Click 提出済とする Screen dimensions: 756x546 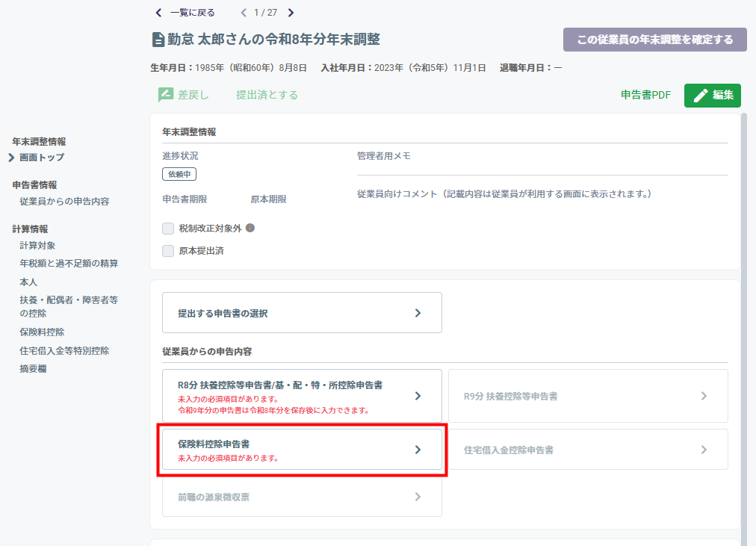point(267,95)
